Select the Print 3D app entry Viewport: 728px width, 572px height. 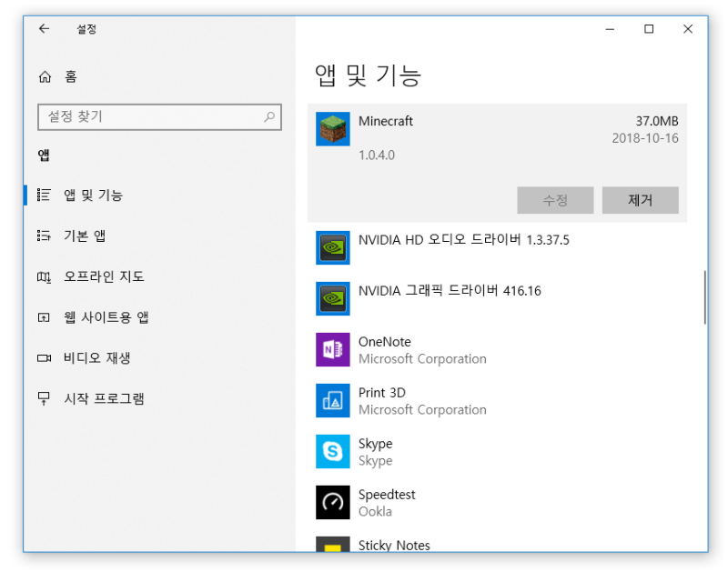tap(497, 401)
